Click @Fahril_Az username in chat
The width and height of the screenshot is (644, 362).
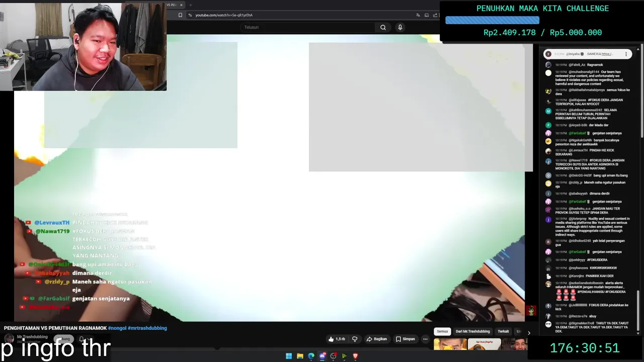[x=577, y=65]
